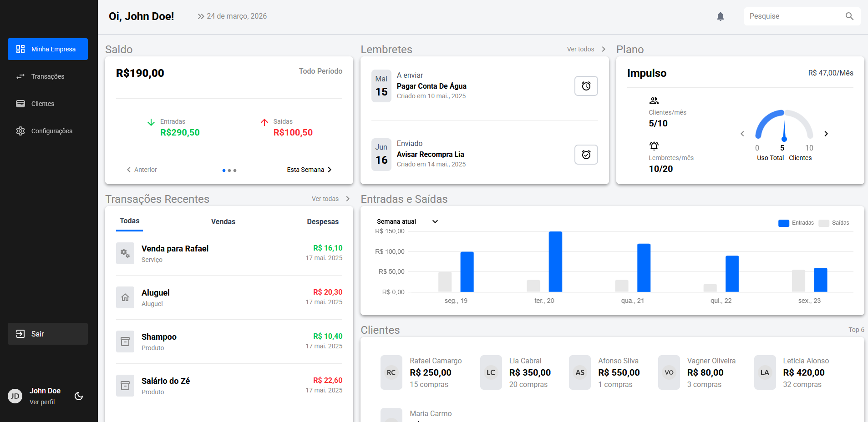Navigate to the next plan with the right chevron
Image resolution: width=868 pixels, height=422 pixels.
click(826, 134)
